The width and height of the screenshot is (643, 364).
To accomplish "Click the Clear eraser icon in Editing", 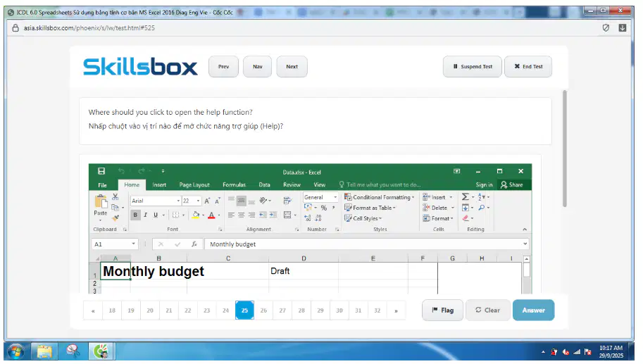I will click(466, 218).
